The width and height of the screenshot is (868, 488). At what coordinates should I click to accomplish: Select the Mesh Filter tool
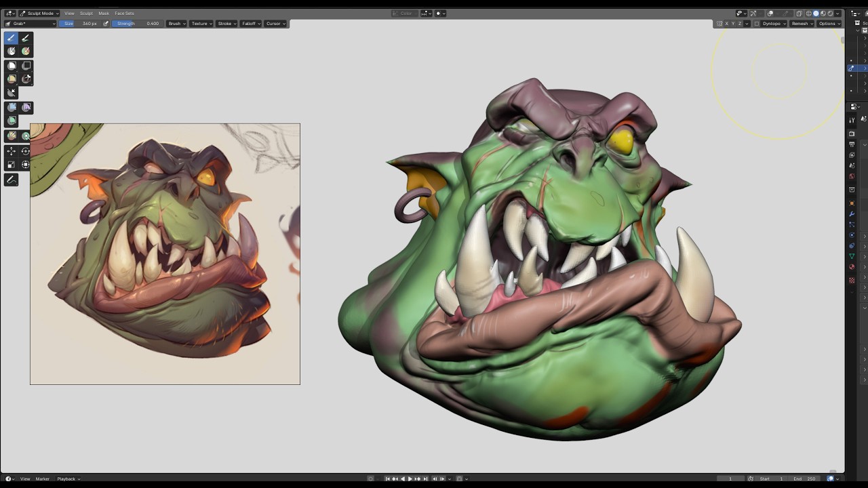11,107
